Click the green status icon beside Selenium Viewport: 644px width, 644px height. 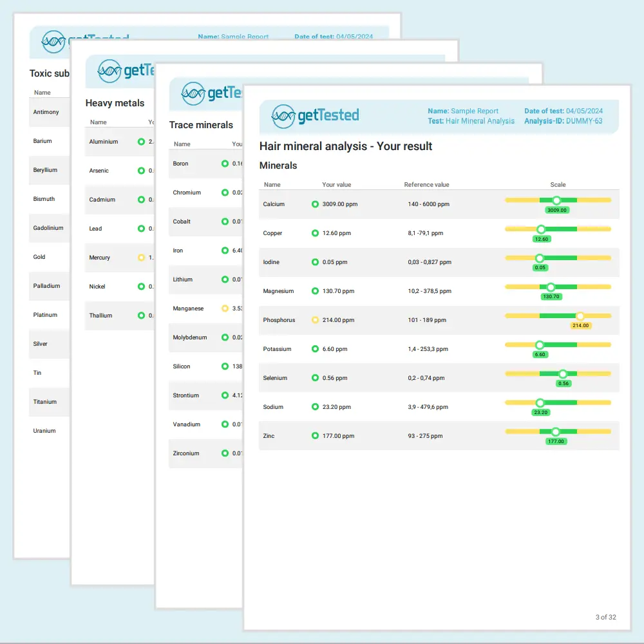(x=315, y=378)
